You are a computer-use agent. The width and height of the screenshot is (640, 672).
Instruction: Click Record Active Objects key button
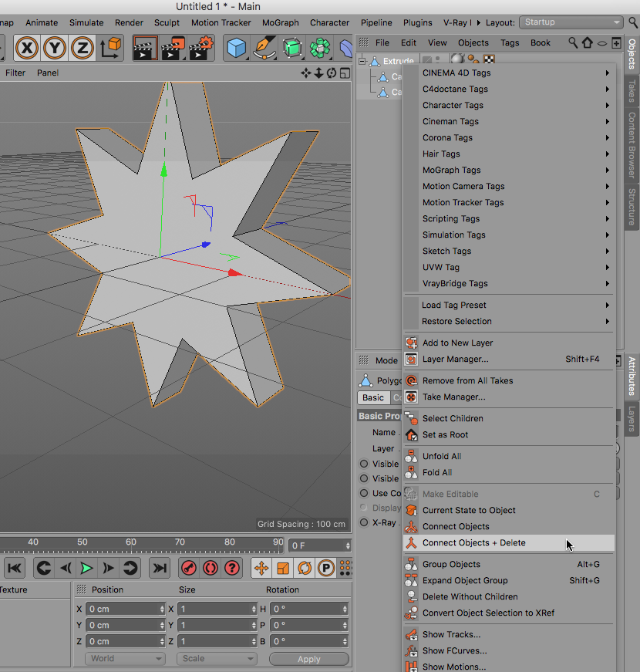[189, 569]
